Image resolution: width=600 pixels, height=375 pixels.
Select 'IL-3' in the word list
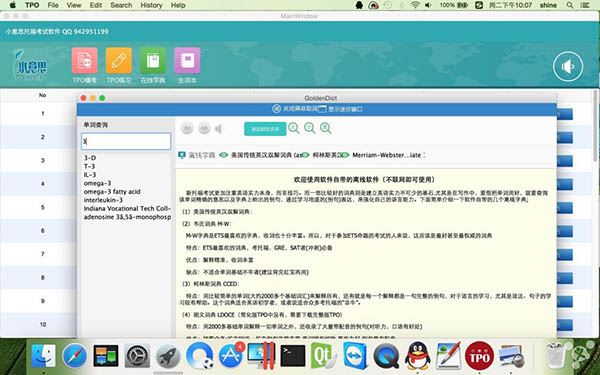click(90, 174)
